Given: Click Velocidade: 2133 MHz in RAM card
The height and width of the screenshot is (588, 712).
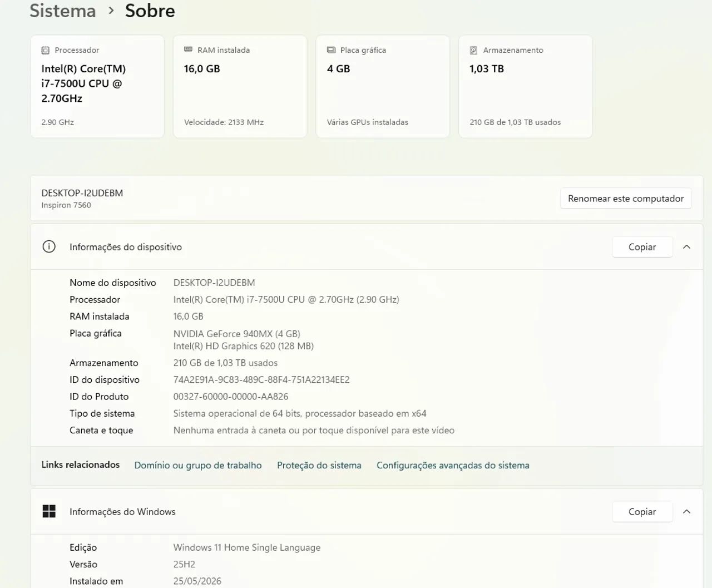Looking at the screenshot, I should pos(224,122).
